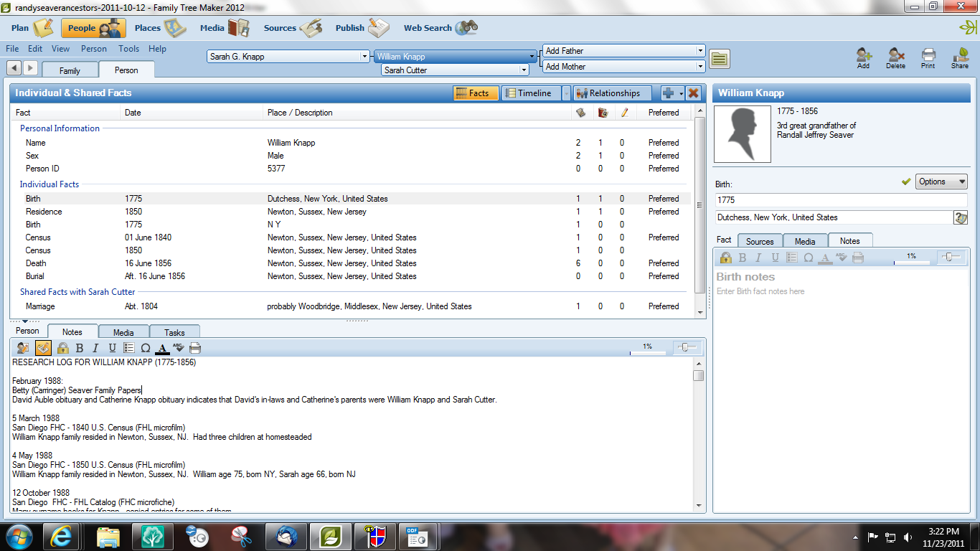This screenshot has width=980, height=551.
Task: Expand the Sarah Cutter dropdown
Action: 524,70
